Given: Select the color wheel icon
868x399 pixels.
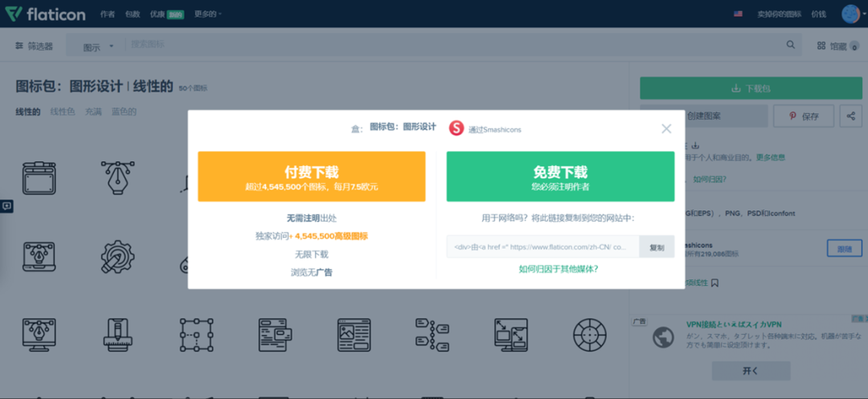Looking at the screenshot, I should 590,335.
